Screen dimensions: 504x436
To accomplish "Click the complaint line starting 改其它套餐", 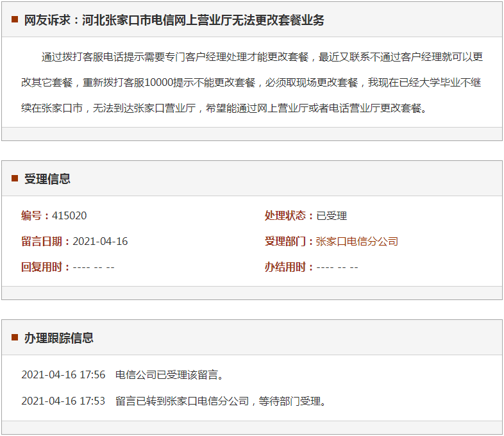I will 251,83.
